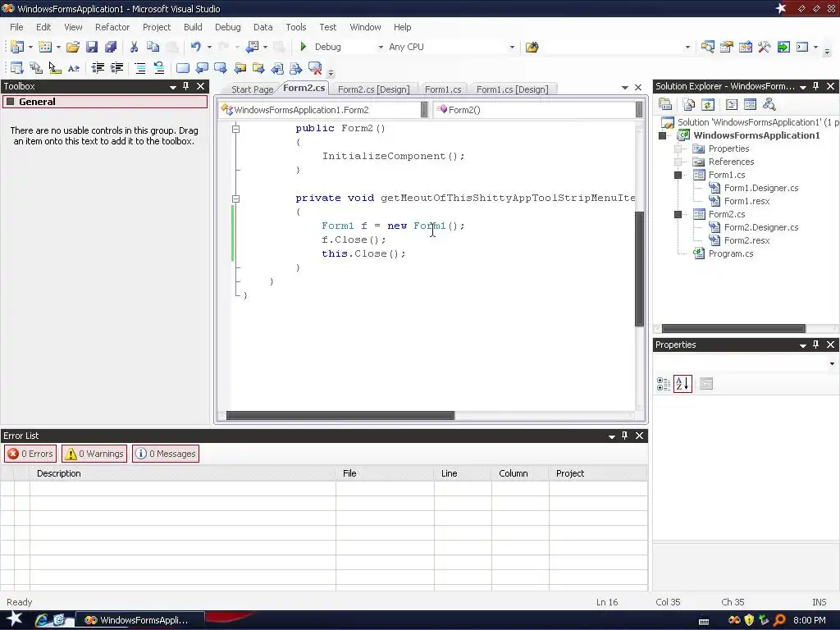Open the Tools menu
Screen dimensions: 840x630
pyautogui.click(x=295, y=27)
